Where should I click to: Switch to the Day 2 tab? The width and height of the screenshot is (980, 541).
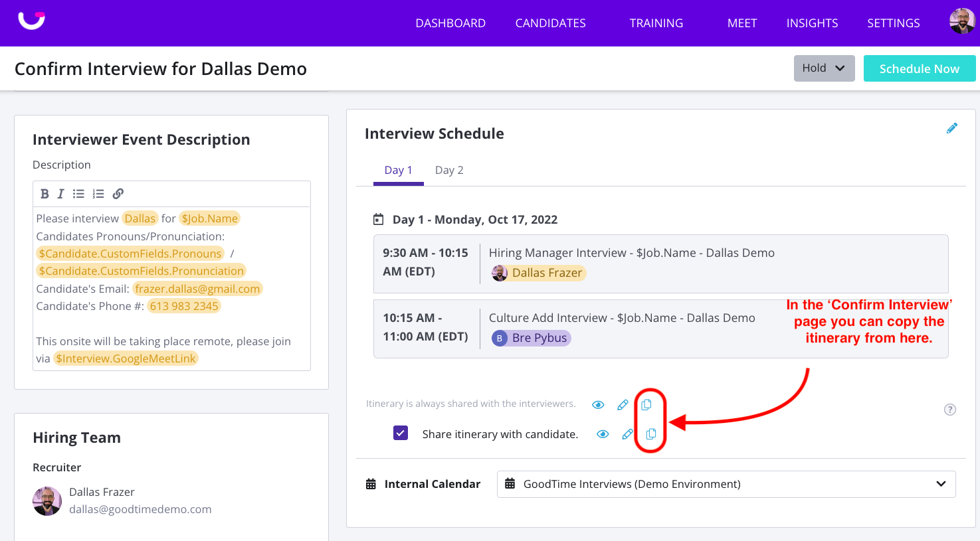point(449,170)
